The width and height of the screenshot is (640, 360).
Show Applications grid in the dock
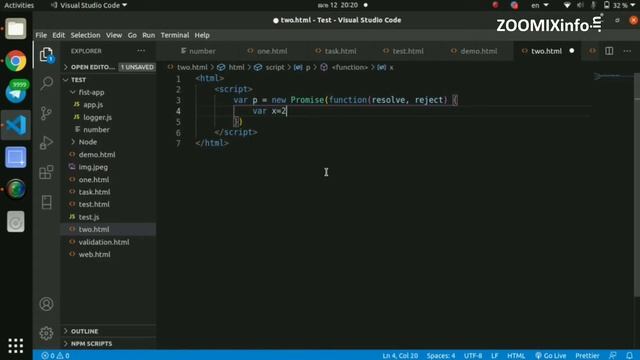coord(16,346)
